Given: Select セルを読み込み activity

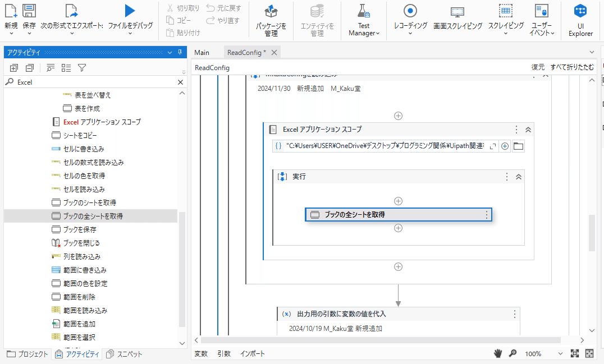Looking at the screenshot, I should 78,190.
